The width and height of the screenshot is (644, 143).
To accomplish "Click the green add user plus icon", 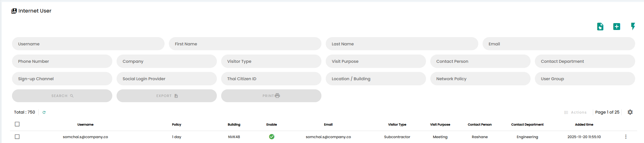I will tap(617, 27).
